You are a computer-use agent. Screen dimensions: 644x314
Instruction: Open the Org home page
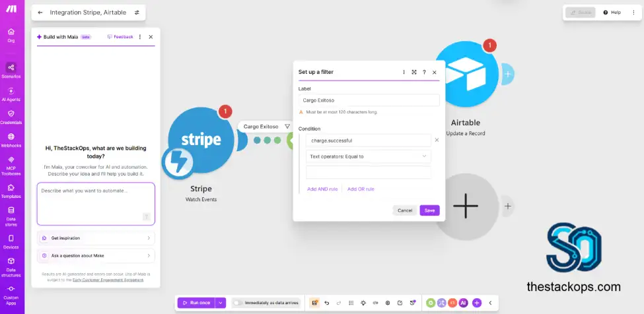(x=11, y=35)
